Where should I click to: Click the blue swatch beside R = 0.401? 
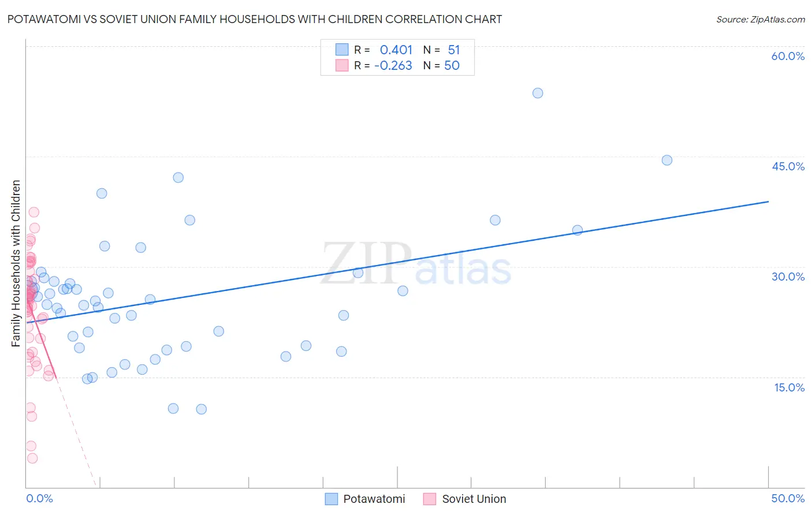(342, 50)
